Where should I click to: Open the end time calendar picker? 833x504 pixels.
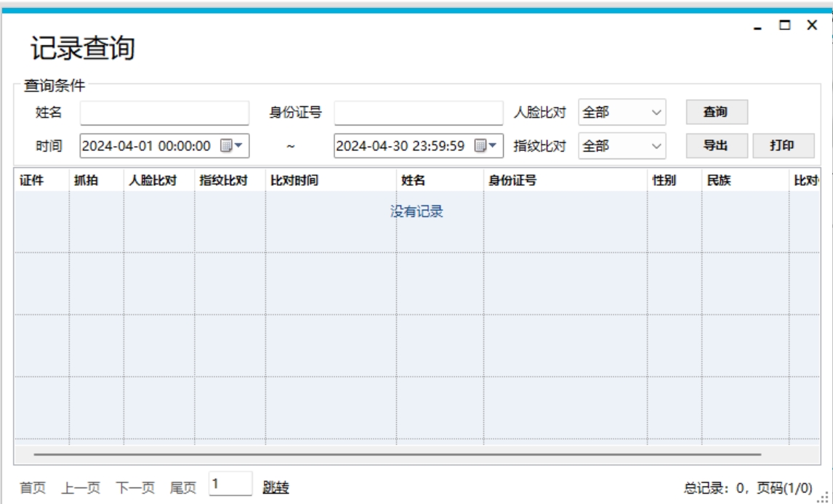(x=486, y=146)
